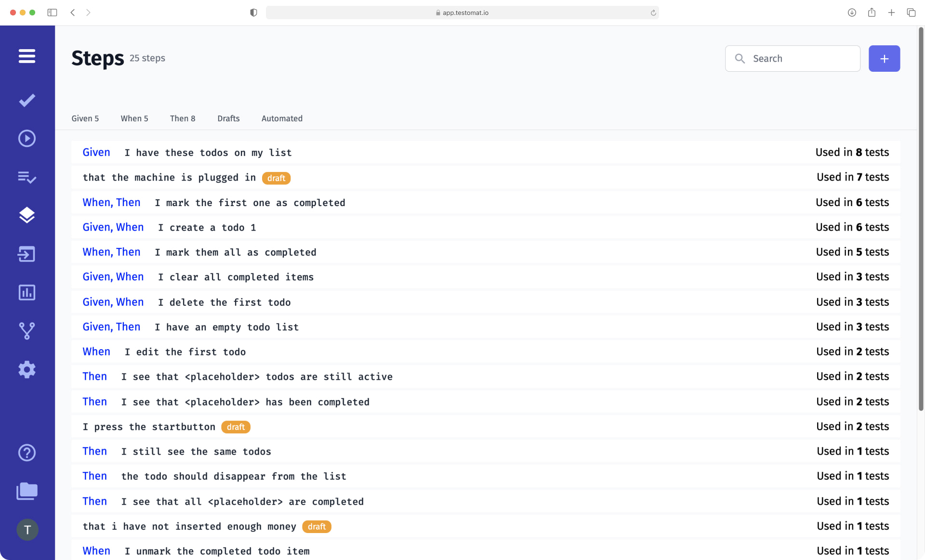The image size is (925, 560).
Task: Open the import icon in the sidebar
Action: [x=26, y=254]
